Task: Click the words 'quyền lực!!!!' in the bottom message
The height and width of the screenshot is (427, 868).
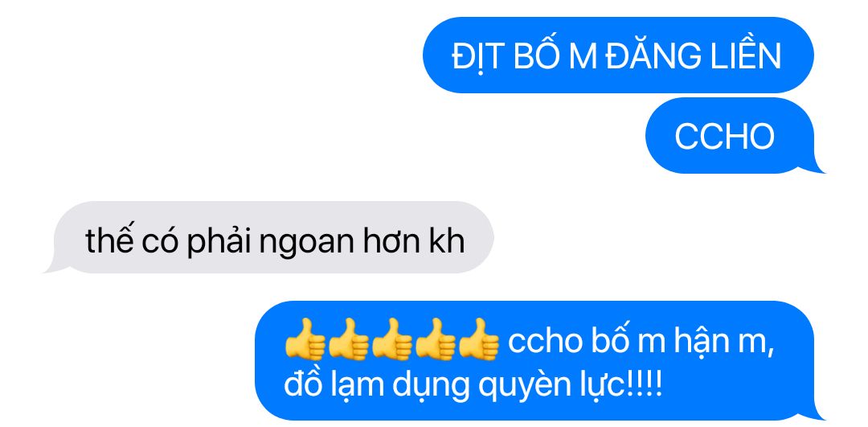Action: pos(568,384)
